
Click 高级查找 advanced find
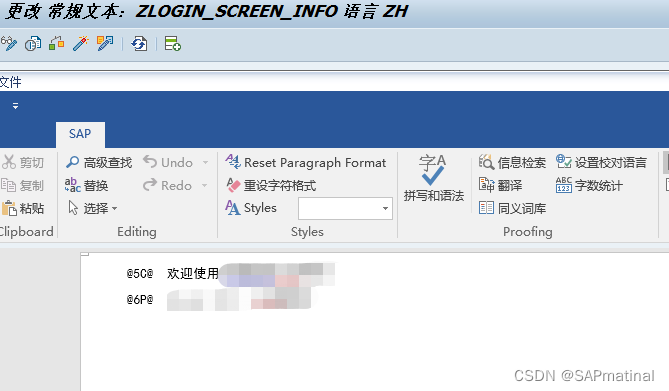99,163
